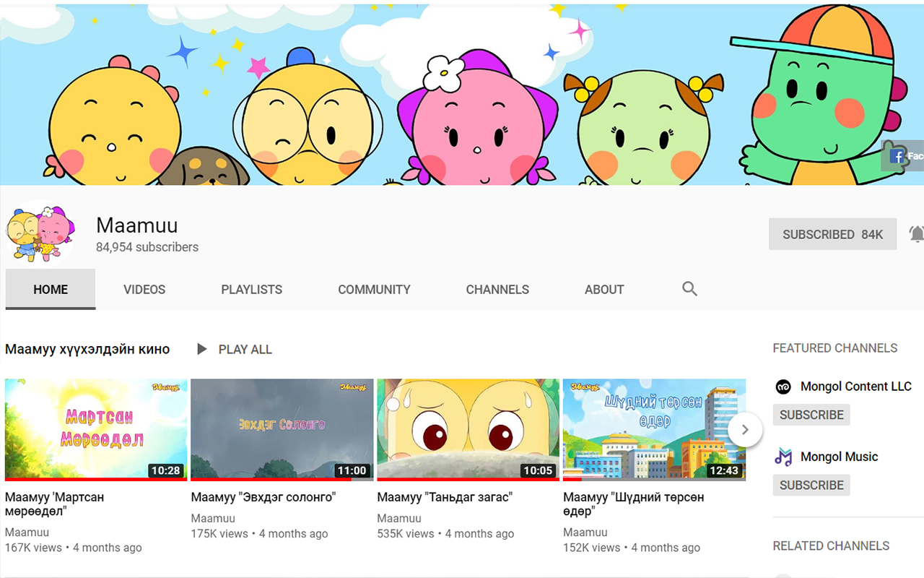Click Maamuu uploader under Эвхдэг солонго
924x578 pixels.
tap(213, 519)
